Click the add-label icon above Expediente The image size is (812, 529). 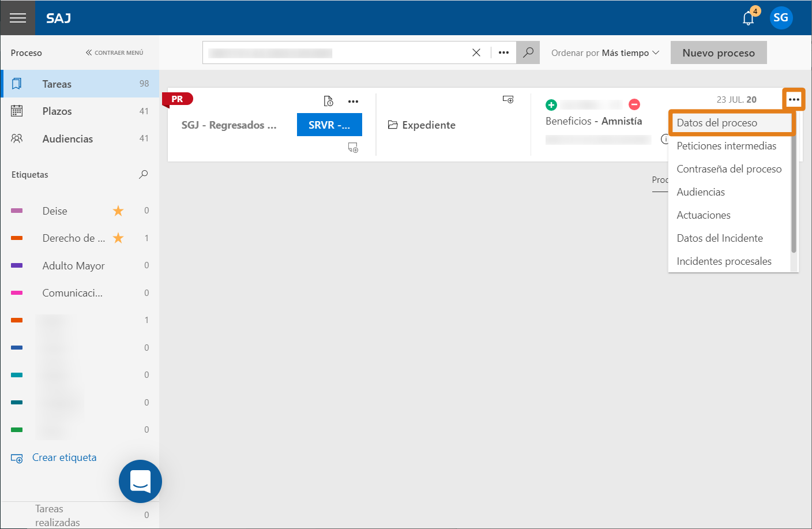tap(508, 99)
